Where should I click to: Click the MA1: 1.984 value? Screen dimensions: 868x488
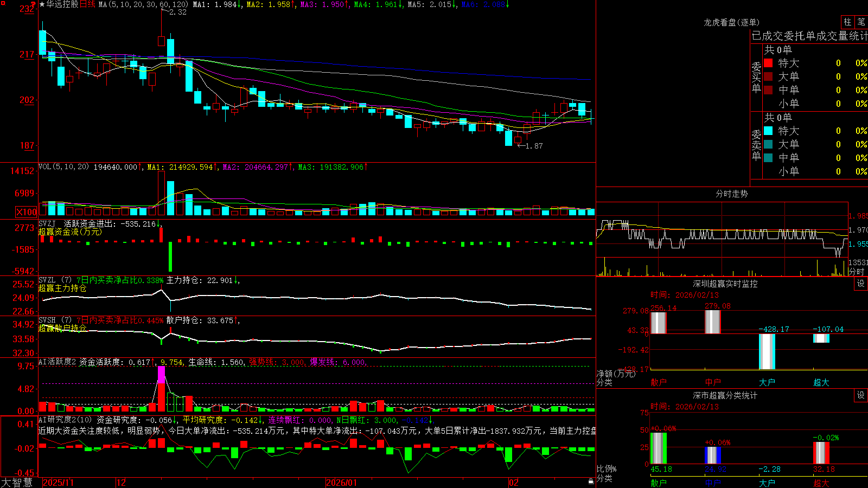pos(217,4)
